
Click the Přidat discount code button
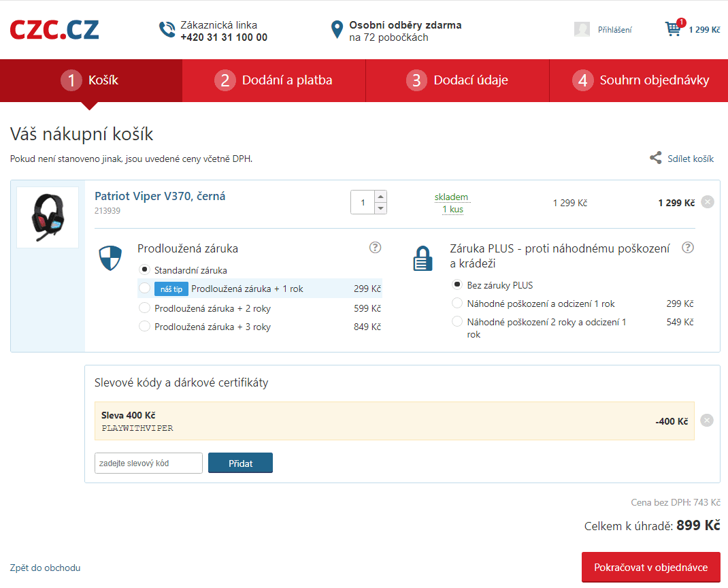240,463
